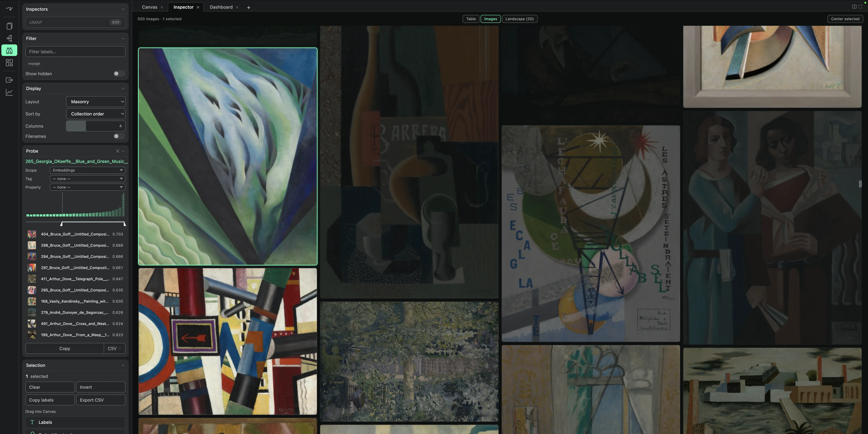Adjust the Columns slider
This screenshot has height=434, width=868.
tap(96, 126)
